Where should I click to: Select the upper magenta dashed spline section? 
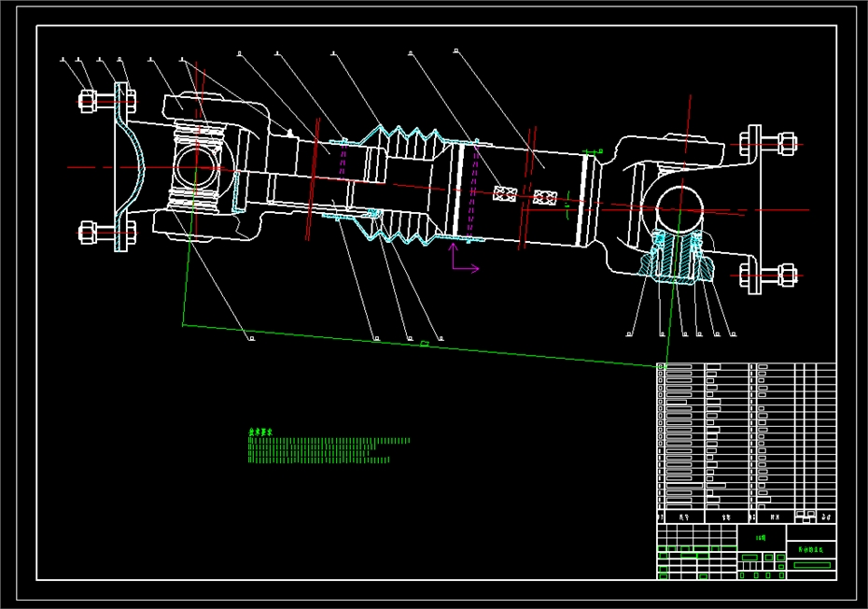coord(343,161)
